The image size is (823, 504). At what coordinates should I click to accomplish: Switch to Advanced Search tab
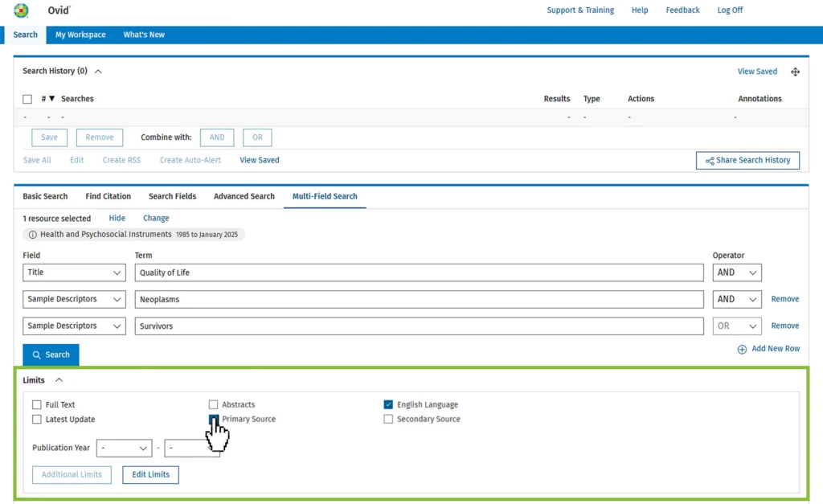pos(244,196)
